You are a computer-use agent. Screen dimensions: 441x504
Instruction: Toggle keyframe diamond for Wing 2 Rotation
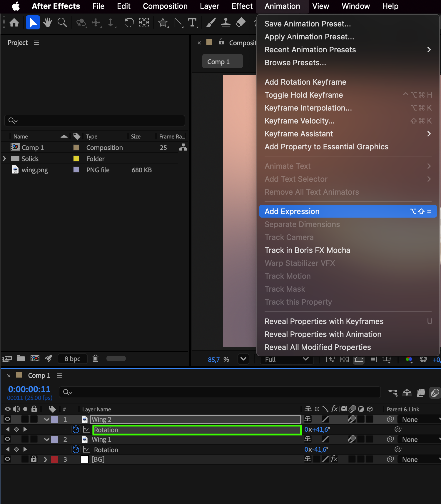click(x=16, y=429)
